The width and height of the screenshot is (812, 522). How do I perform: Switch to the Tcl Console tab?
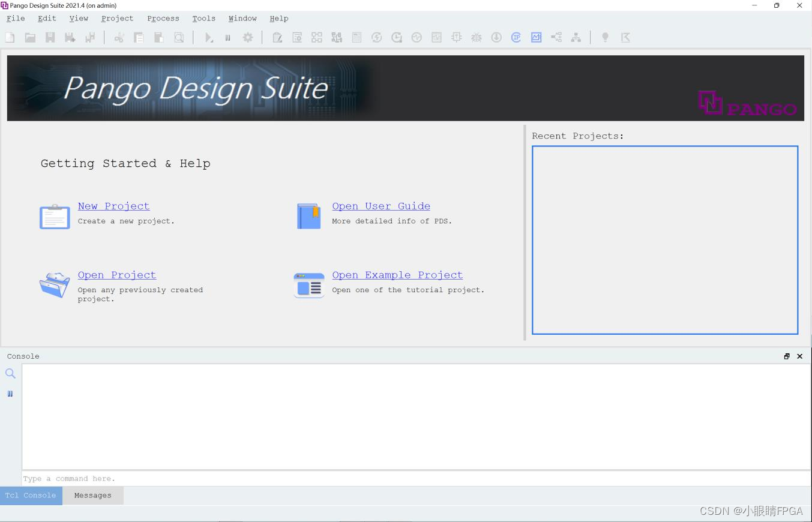pyautogui.click(x=31, y=496)
